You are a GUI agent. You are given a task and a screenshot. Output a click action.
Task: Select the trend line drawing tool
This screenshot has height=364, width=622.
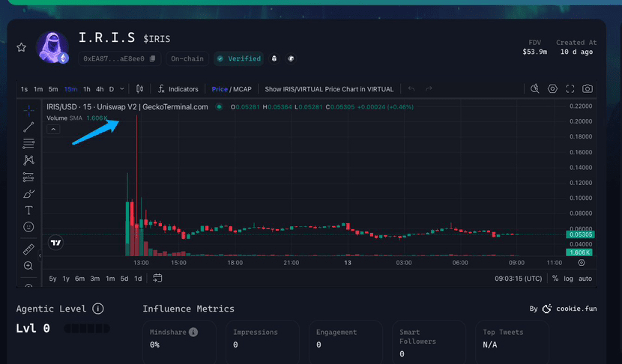click(x=28, y=127)
